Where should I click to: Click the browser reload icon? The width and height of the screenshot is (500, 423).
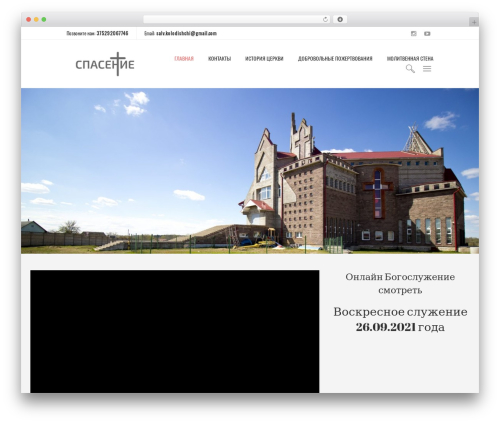tap(325, 19)
